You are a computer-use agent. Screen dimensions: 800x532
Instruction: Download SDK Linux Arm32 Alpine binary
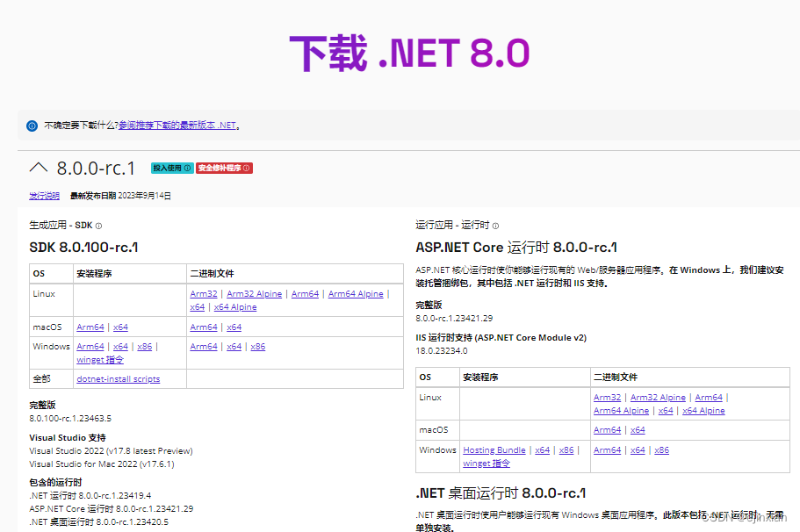[254, 294]
